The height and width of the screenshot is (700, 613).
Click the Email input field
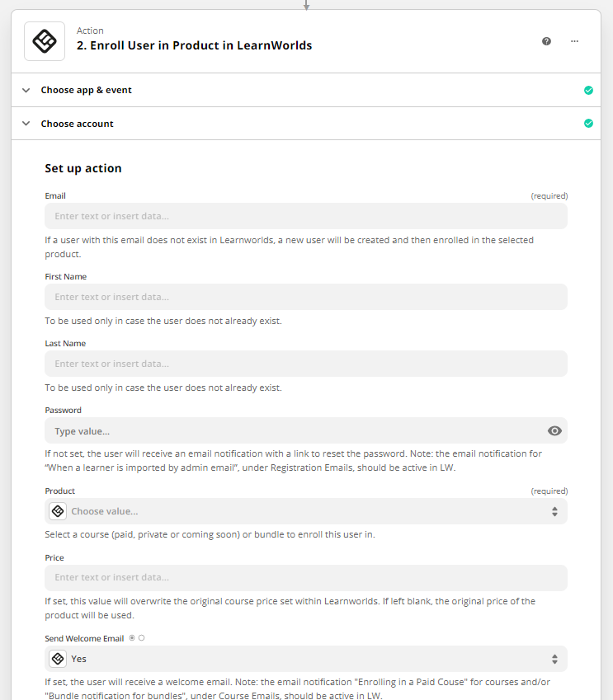[305, 215]
